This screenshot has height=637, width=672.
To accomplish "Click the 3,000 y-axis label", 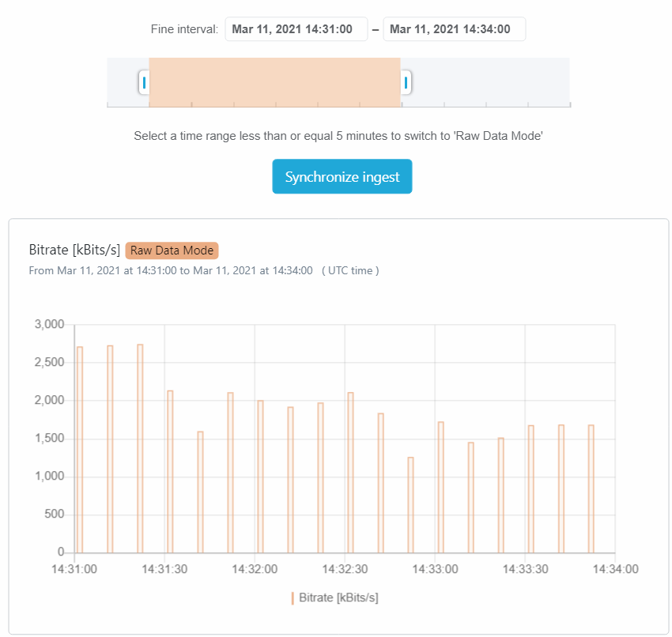I will (x=49, y=324).
